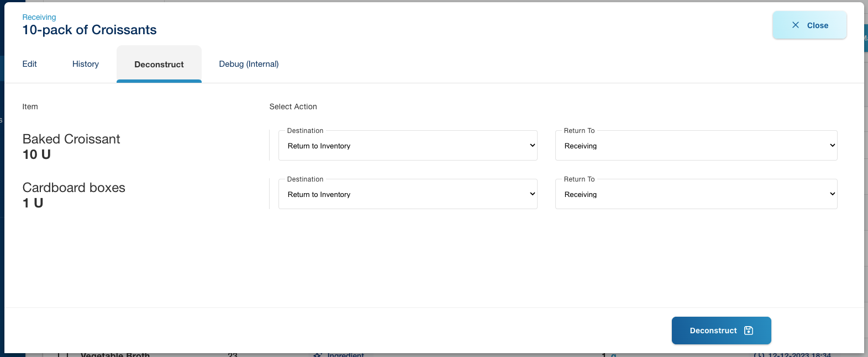Viewport: 868px width, 357px height.
Task: Select the Vegetable Broth row behind dialog
Action: click(115, 355)
